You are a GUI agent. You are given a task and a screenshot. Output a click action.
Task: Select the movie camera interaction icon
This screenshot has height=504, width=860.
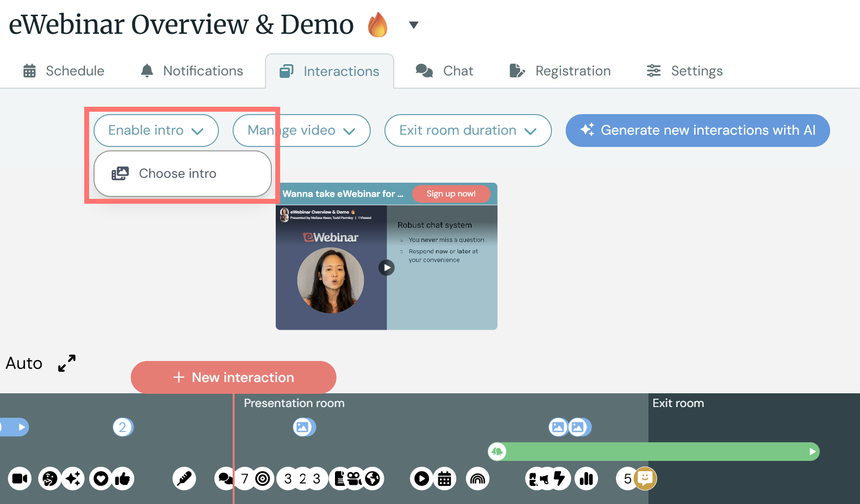[355, 479]
